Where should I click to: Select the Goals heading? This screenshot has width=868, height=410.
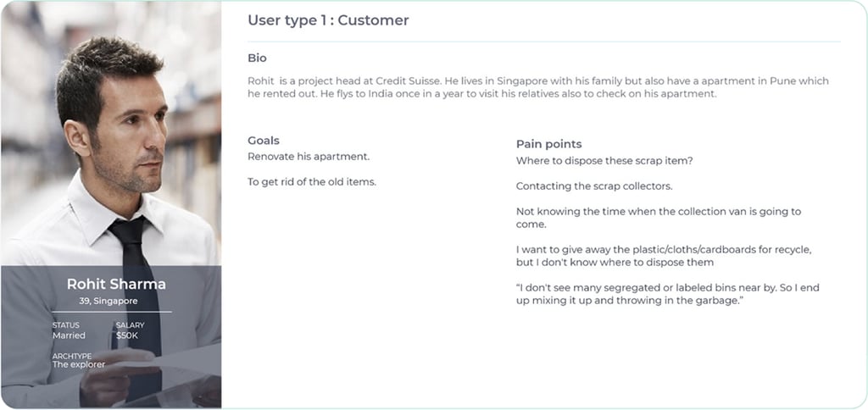pyautogui.click(x=263, y=141)
